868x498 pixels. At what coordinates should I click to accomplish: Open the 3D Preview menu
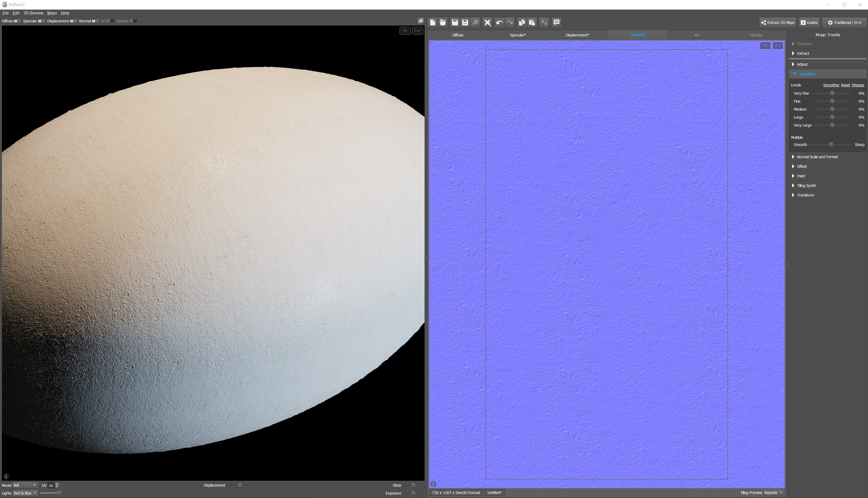(33, 13)
